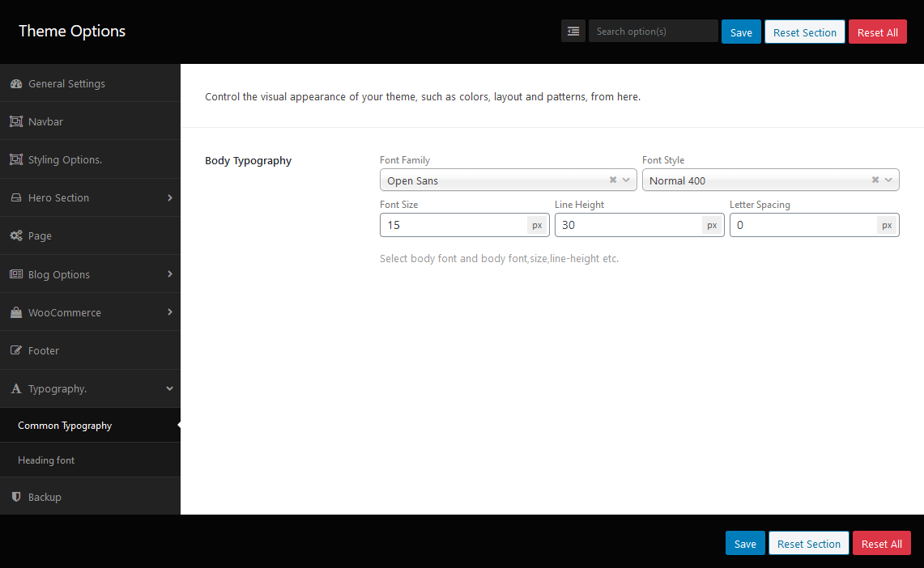Screen dimensions: 924x568
Task: Open the Font Family dropdown
Action: (x=626, y=180)
